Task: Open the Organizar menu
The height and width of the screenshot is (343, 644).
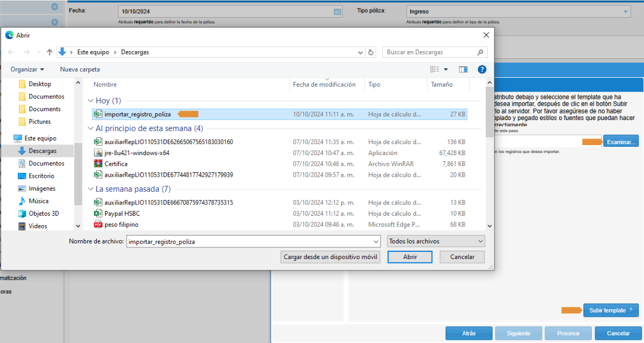Action: coord(27,69)
